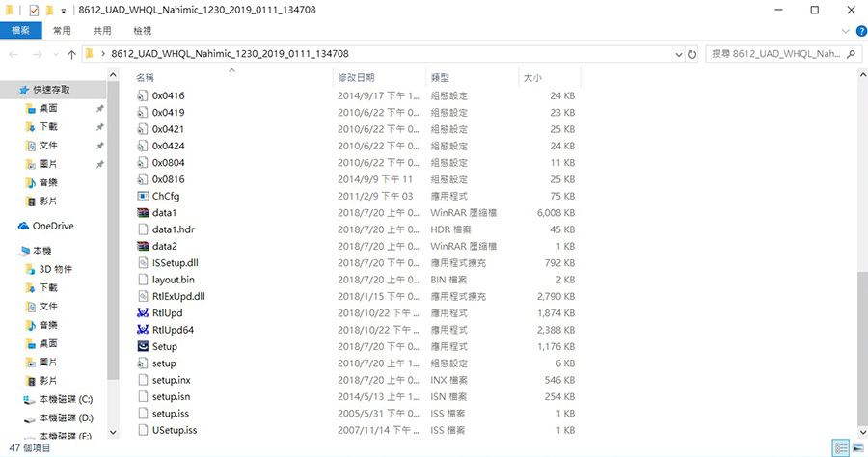Select OneDrive in navigation pane

[x=53, y=226]
